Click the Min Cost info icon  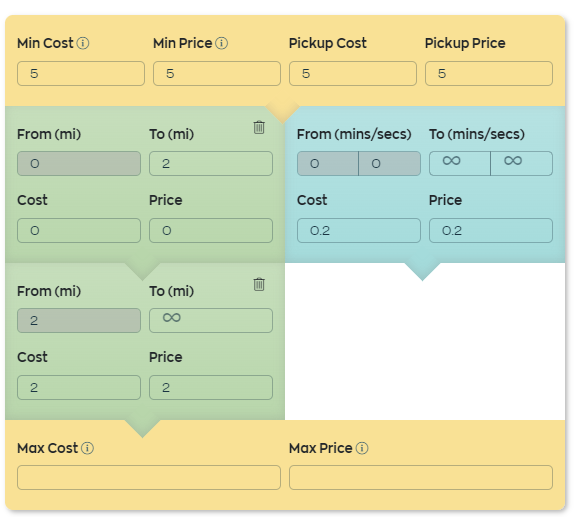(x=83, y=43)
